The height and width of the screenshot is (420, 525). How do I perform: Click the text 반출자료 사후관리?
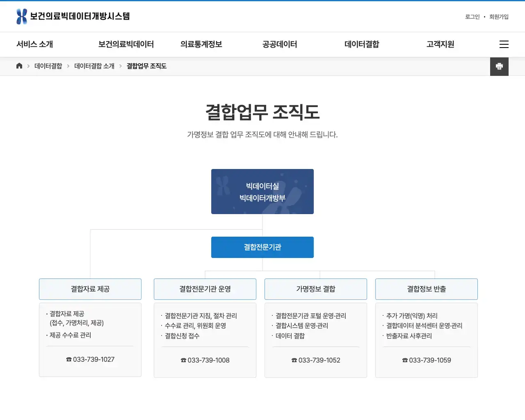409,336
